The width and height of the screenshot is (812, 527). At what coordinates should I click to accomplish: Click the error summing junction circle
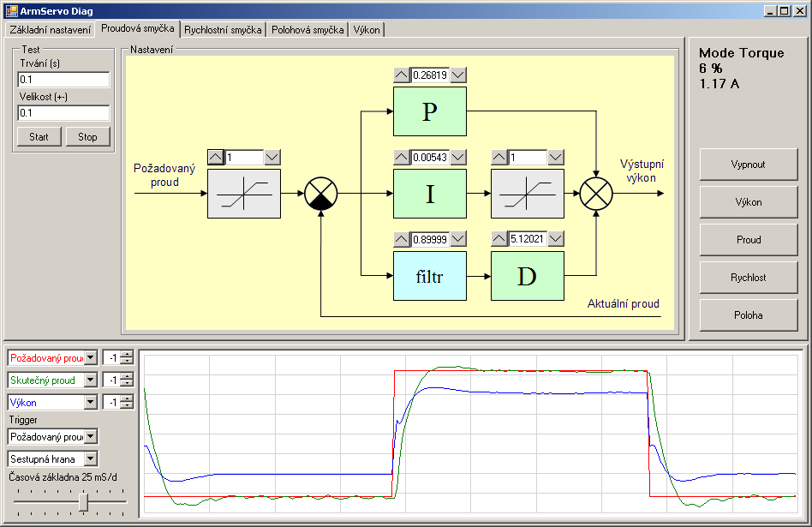321,194
